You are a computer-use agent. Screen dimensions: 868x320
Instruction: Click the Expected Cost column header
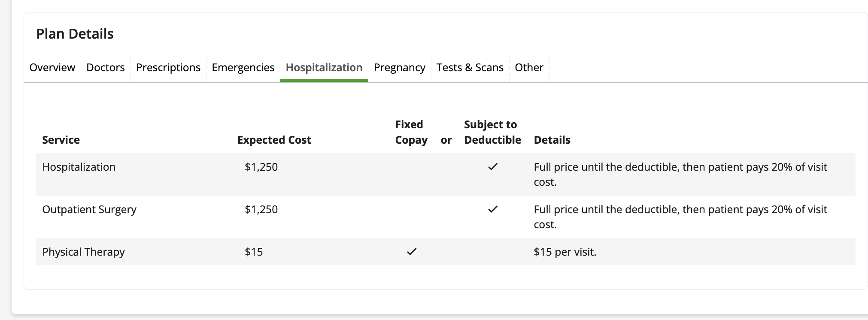[x=274, y=140]
